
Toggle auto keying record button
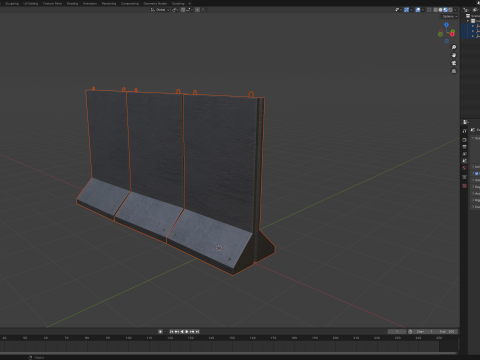(x=160, y=332)
